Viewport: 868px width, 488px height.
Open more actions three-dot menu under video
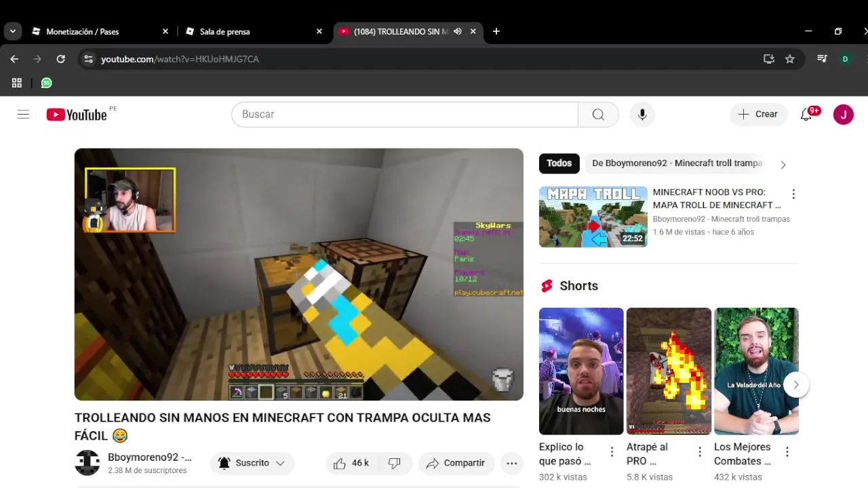[x=512, y=463]
